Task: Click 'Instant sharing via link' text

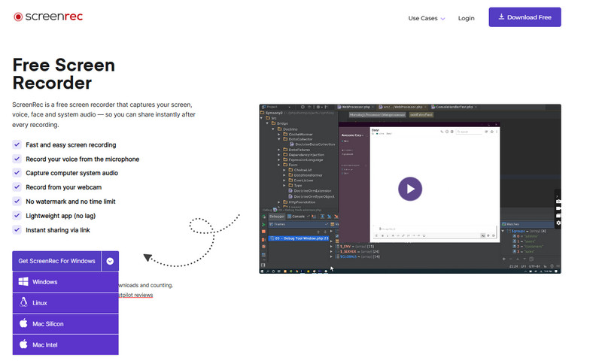Action: tap(58, 230)
